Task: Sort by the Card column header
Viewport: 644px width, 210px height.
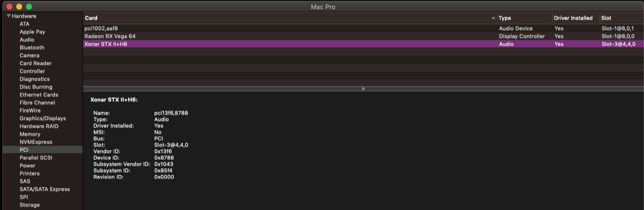Action: [x=290, y=18]
